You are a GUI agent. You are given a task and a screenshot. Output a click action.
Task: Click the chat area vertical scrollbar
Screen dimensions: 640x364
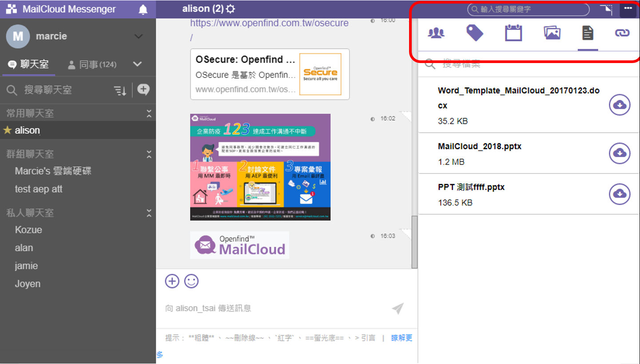[414, 242]
